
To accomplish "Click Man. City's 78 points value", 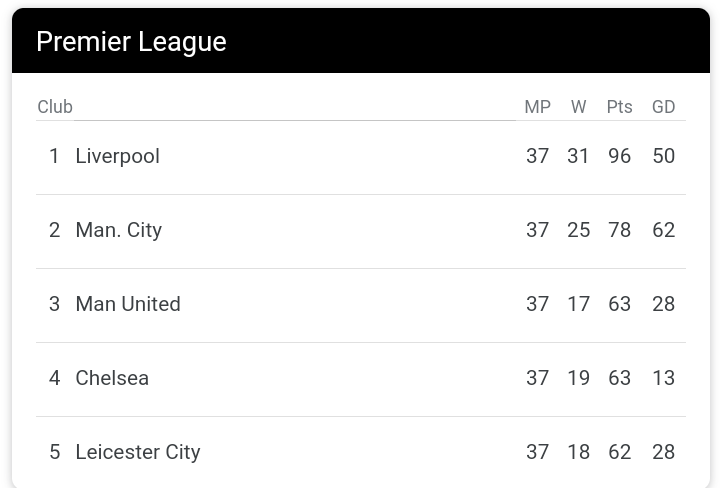I will [x=619, y=230].
